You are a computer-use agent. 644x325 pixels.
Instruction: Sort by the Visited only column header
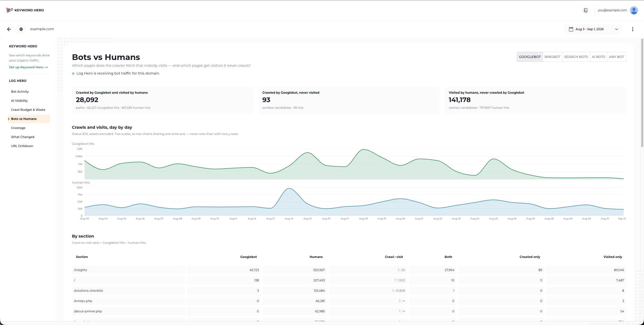click(x=613, y=257)
